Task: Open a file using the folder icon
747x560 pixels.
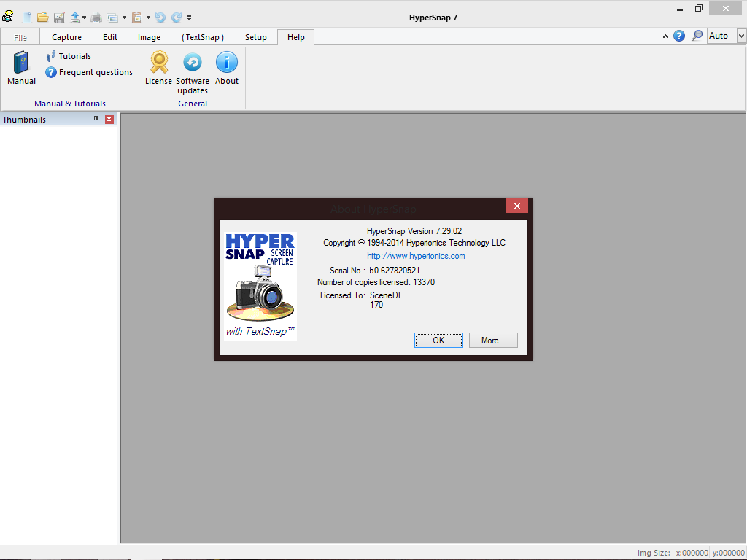Action: point(43,17)
